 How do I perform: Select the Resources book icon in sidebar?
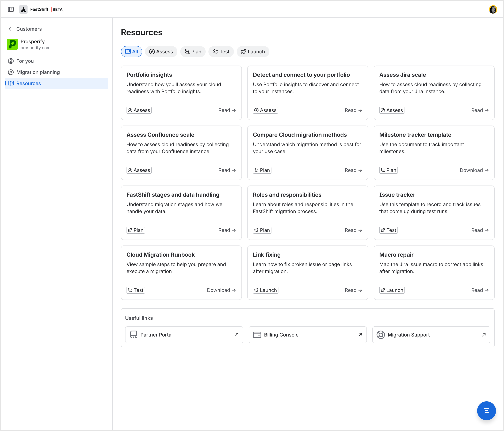click(x=11, y=83)
